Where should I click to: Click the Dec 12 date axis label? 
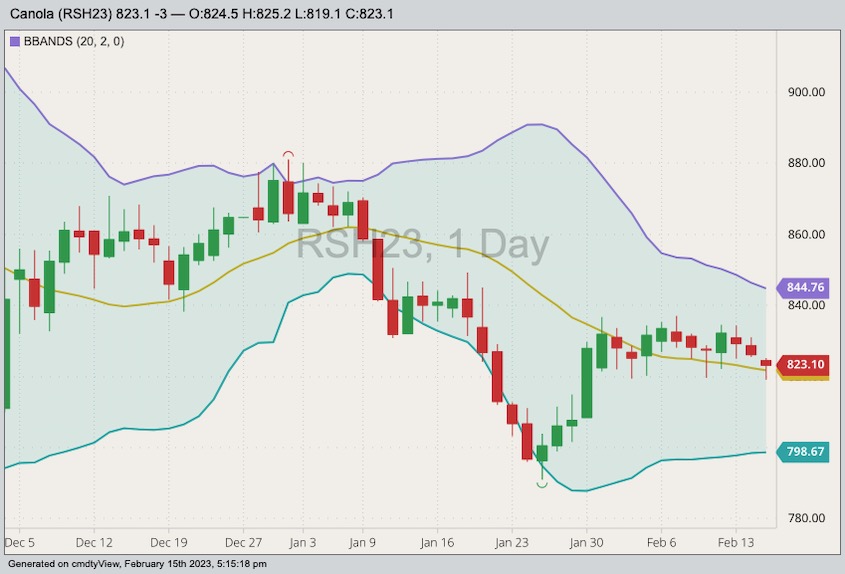94,542
